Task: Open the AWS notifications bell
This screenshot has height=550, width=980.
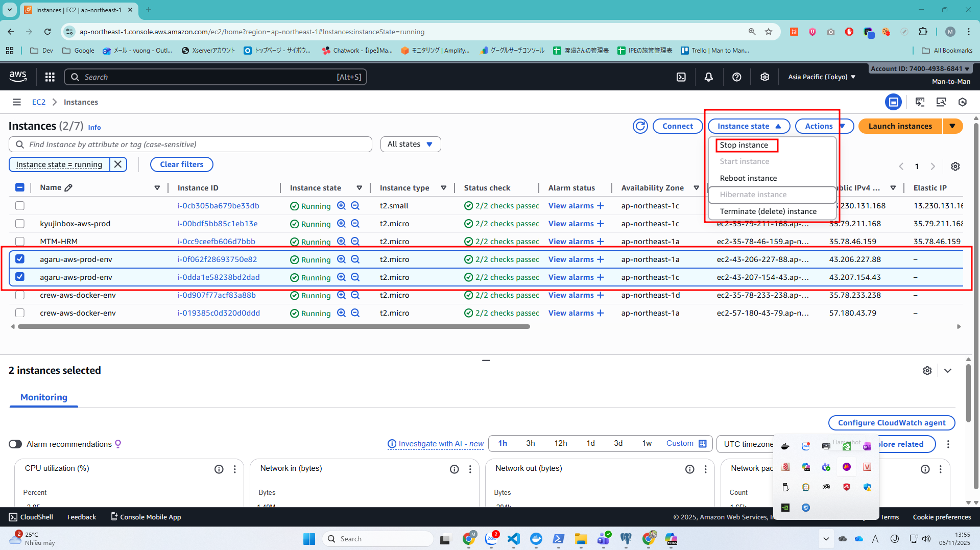Action: tap(708, 77)
